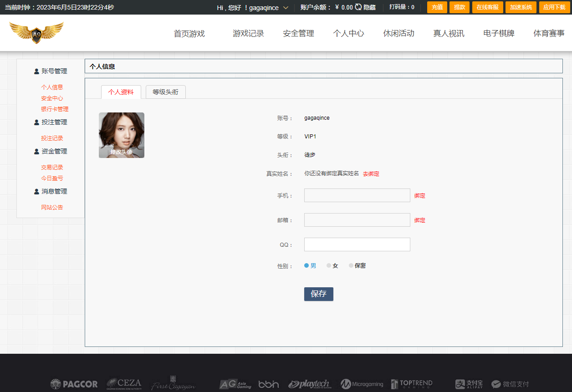Open the 安全管理 navigation menu

tap(298, 33)
